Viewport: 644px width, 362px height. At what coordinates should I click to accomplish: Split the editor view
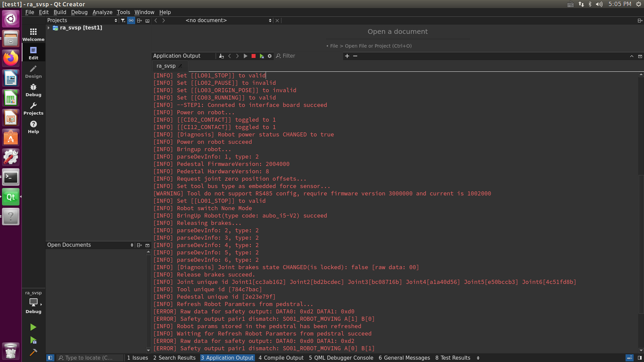coord(640,20)
